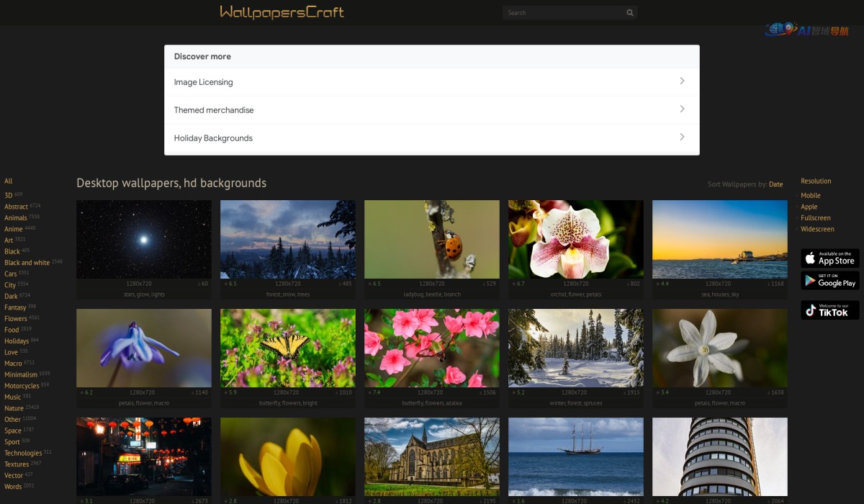
Task: Open the butterfly on flowers bright wallpaper
Action: pos(287,348)
